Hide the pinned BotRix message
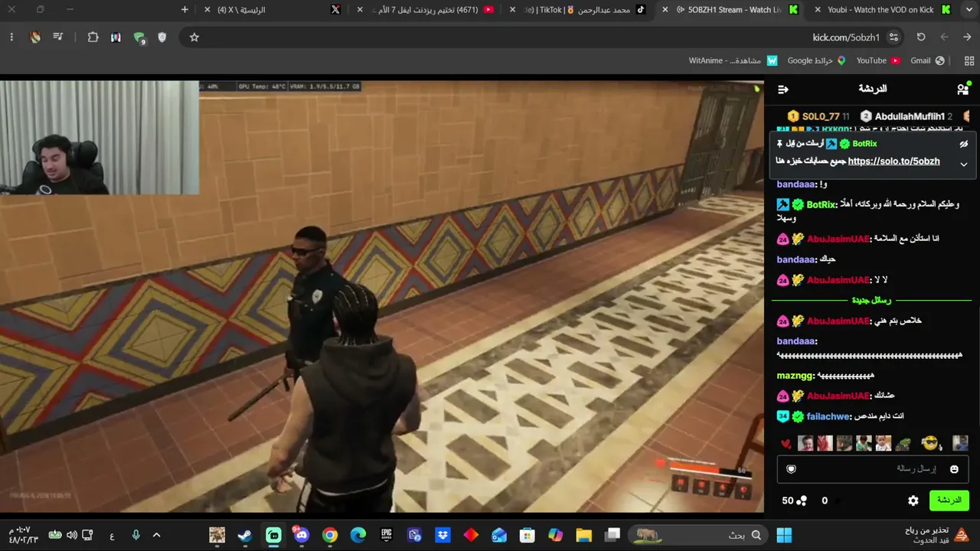Image resolution: width=980 pixels, height=551 pixels. pos(964,144)
